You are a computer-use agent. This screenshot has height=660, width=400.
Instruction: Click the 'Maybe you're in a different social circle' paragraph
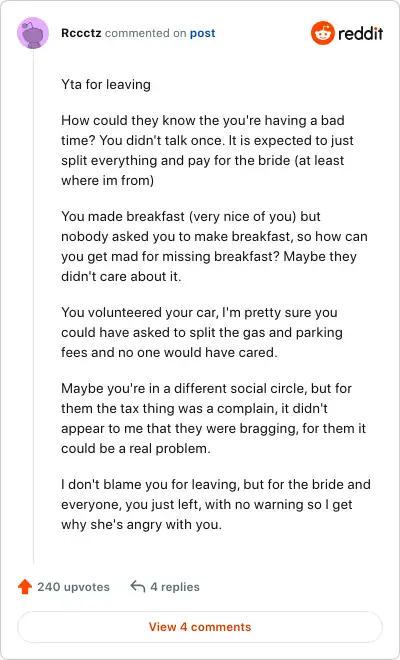pos(214,418)
